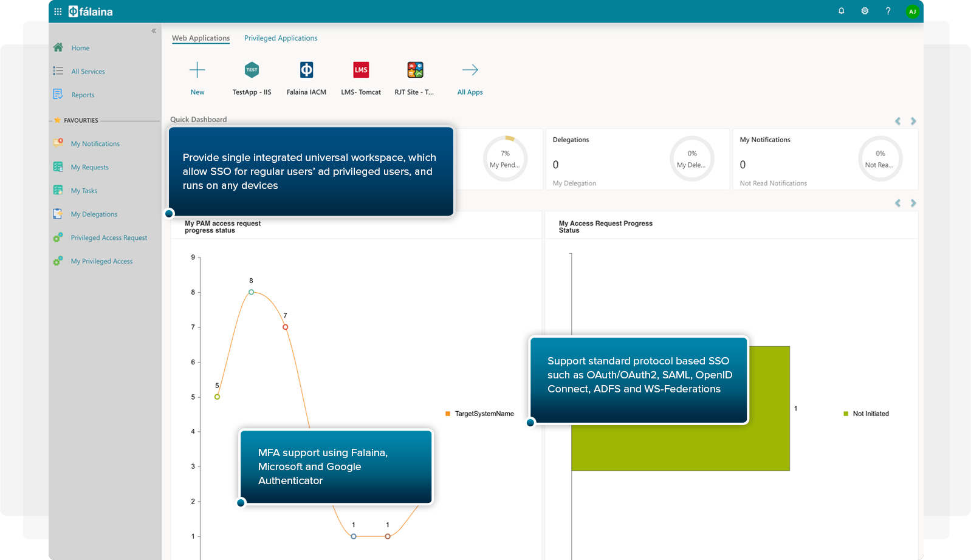Click the 7% My Pending progress ring

(505, 159)
